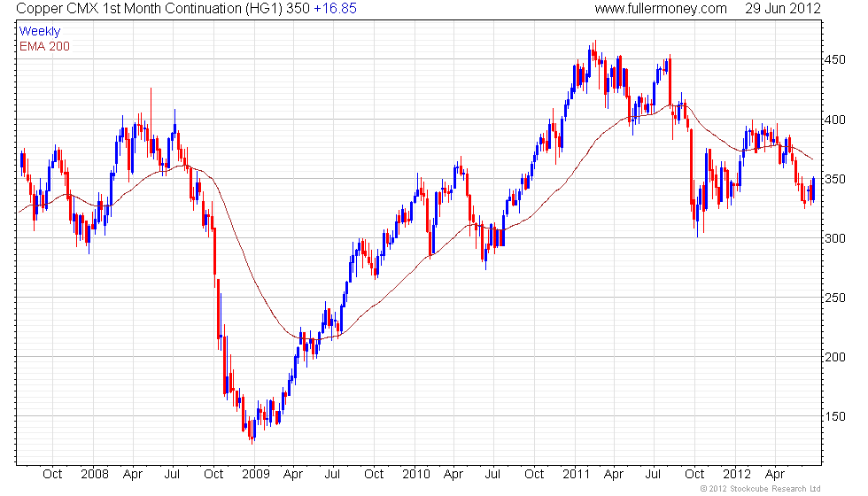Click the chart title 'Copper CMX 1st Month Continuation (HG1)'

coord(150,9)
